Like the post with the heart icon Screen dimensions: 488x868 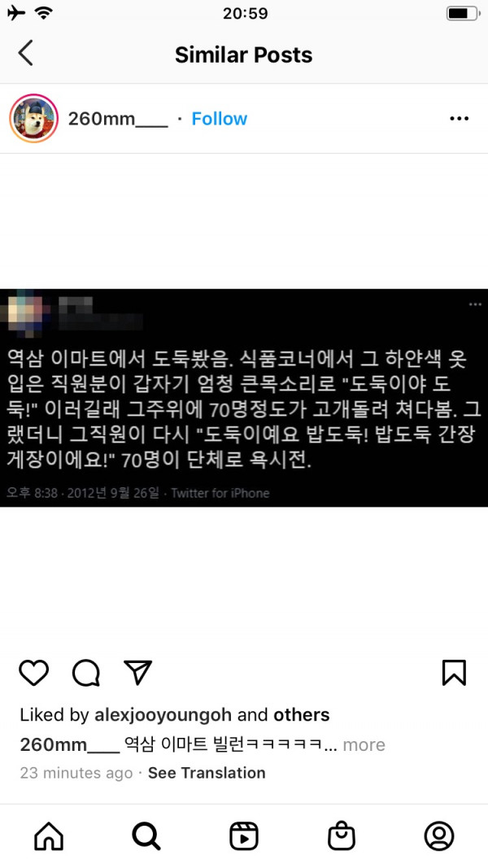coord(33,673)
